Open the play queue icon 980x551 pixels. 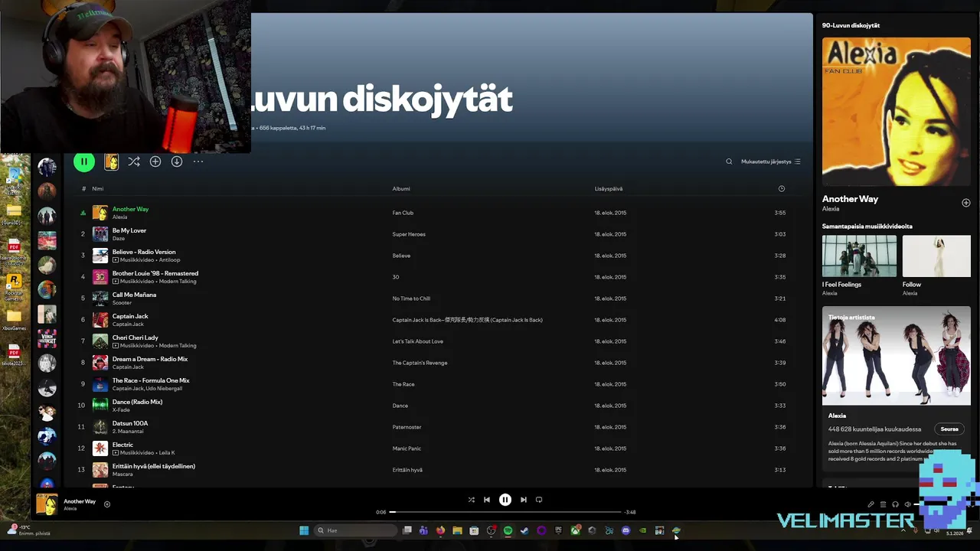click(x=883, y=504)
